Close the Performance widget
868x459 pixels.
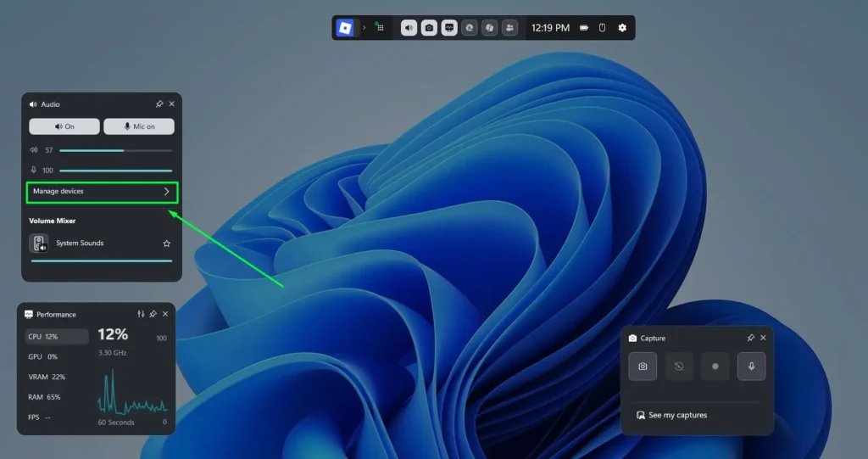(x=165, y=314)
